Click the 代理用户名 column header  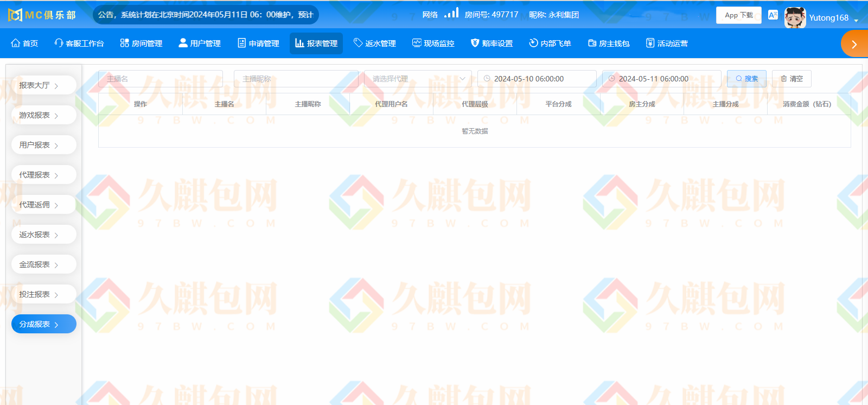pyautogui.click(x=391, y=104)
